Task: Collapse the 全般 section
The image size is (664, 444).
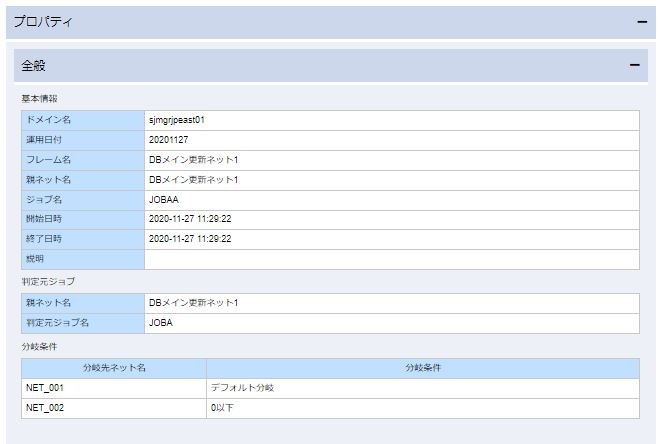Action: (x=634, y=65)
